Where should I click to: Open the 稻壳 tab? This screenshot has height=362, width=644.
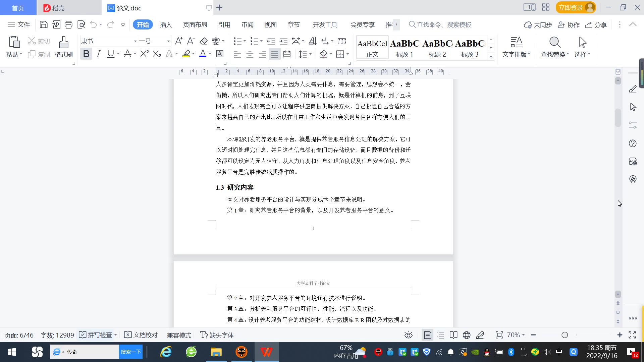tap(69, 8)
